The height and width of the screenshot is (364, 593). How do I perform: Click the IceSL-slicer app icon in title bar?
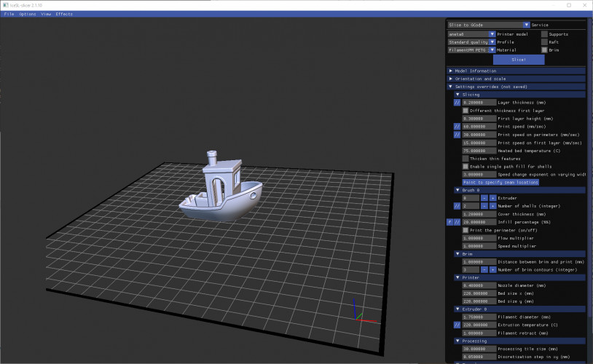(5, 5)
